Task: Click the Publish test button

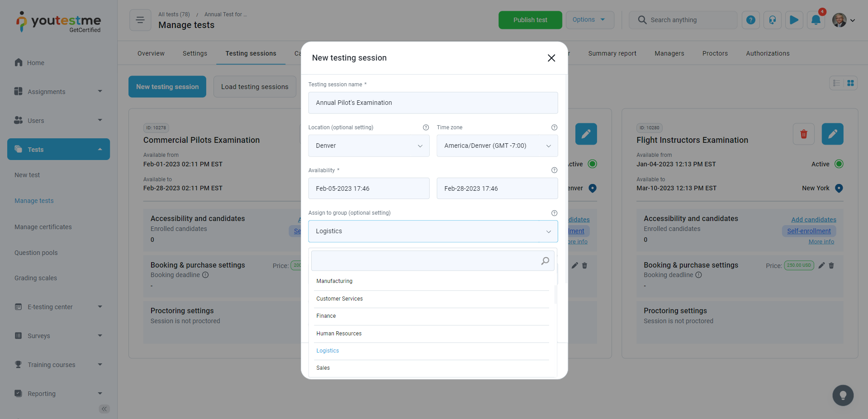Action: [530, 20]
